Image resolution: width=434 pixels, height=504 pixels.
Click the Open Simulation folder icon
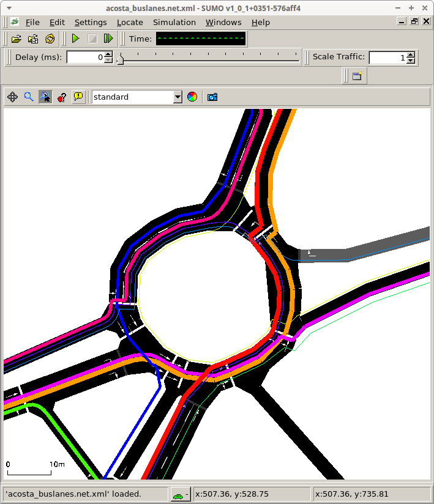(x=17, y=39)
